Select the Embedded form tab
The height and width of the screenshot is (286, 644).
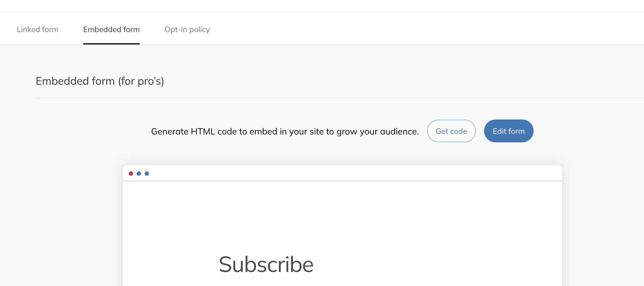coord(111,30)
